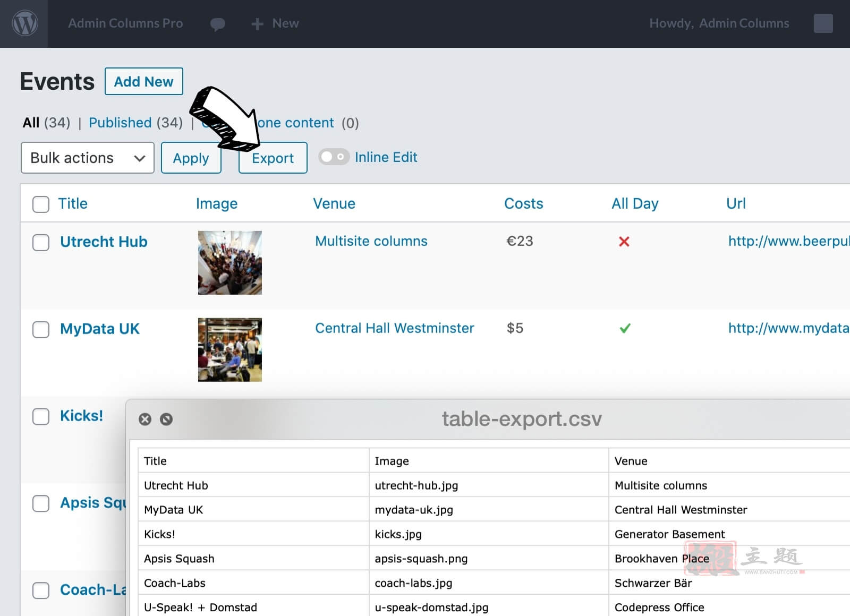Select the mydata-uk.jpg cell in the csv
Image resolution: width=850 pixels, height=616 pixels.
(x=489, y=509)
